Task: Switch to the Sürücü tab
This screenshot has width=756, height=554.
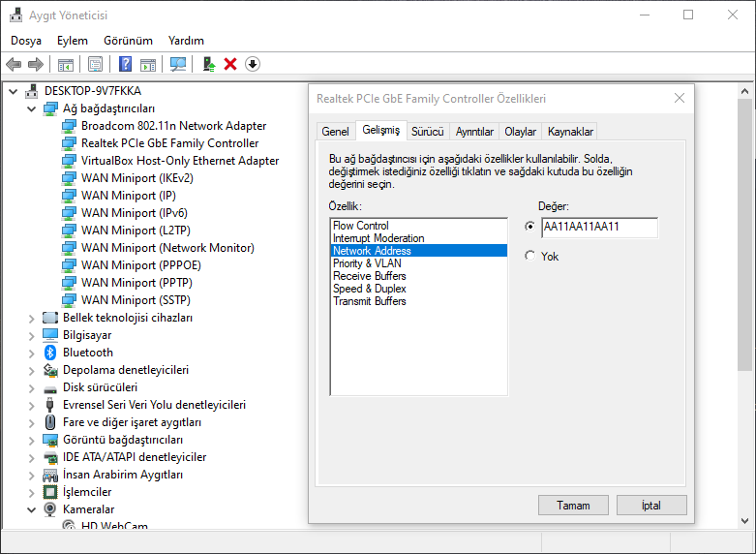Action: coord(428,132)
